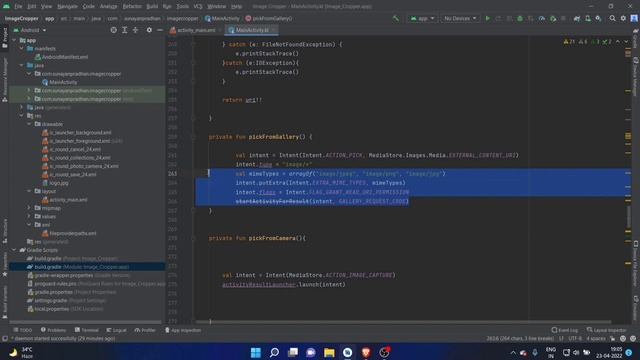Click the weather widget on taskbar

[21, 353]
